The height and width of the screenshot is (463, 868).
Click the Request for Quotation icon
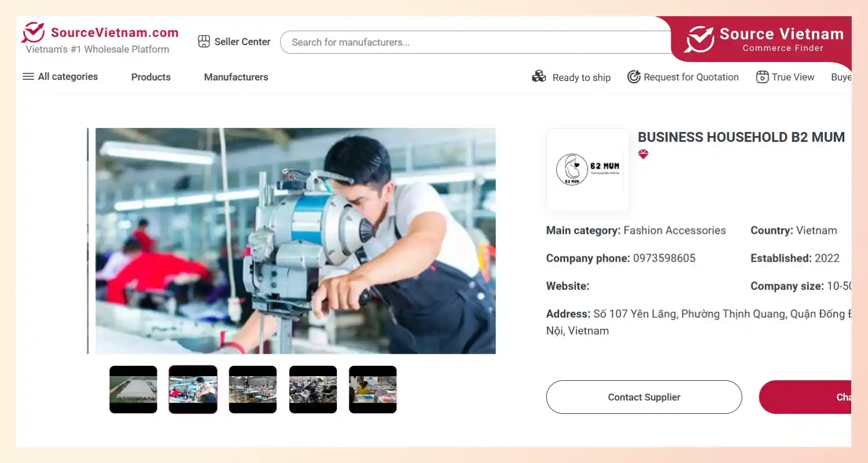point(634,77)
